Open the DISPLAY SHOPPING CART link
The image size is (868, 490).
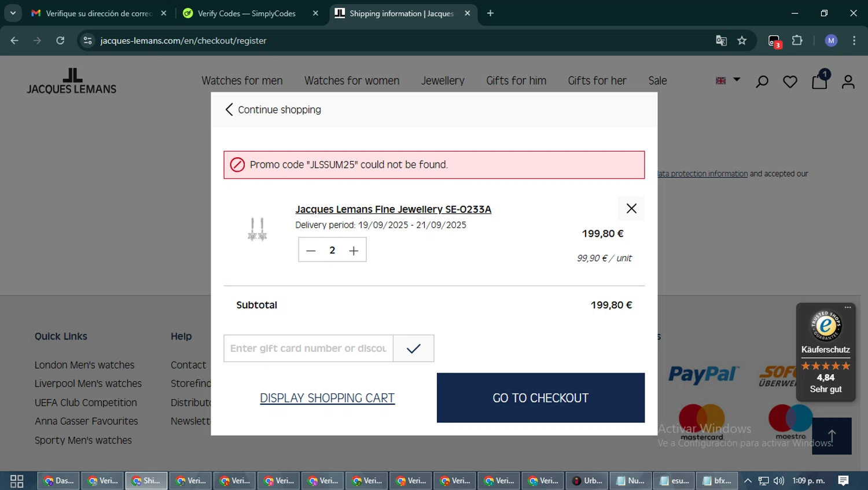click(327, 398)
